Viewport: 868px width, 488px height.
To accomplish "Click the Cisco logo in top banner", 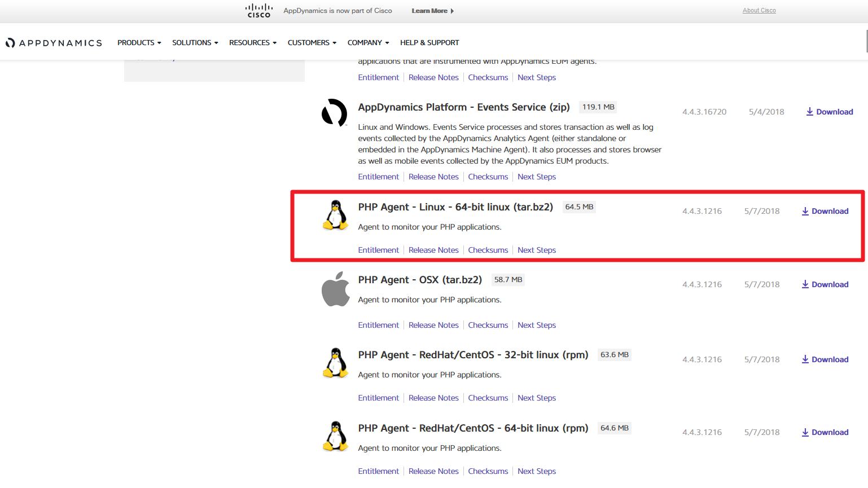I will tap(259, 11).
